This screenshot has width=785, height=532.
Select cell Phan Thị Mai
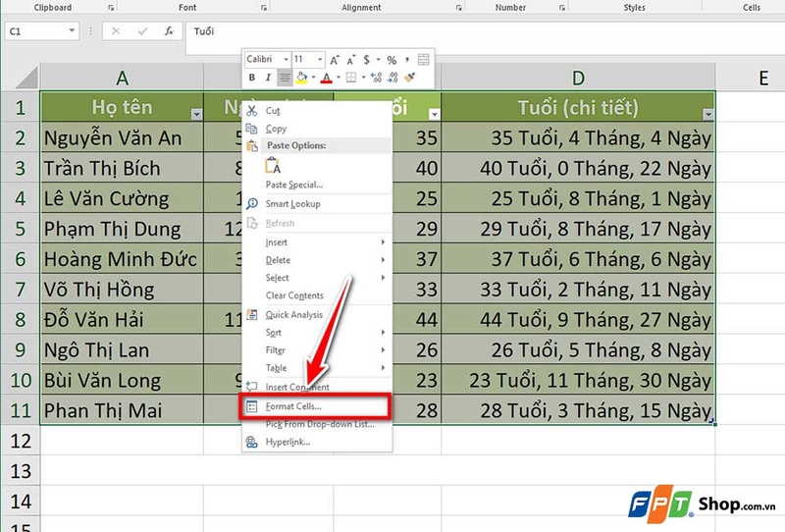[x=122, y=410]
